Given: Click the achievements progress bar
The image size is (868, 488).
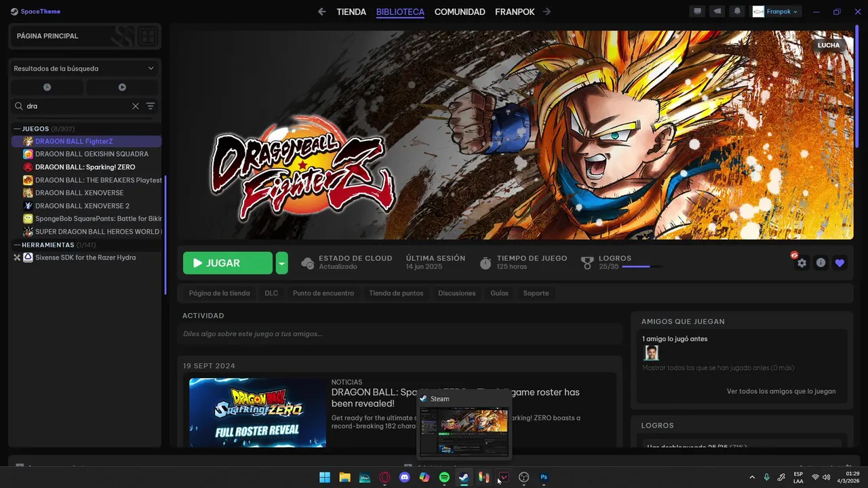Looking at the screenshot, I should coord(641,267).
